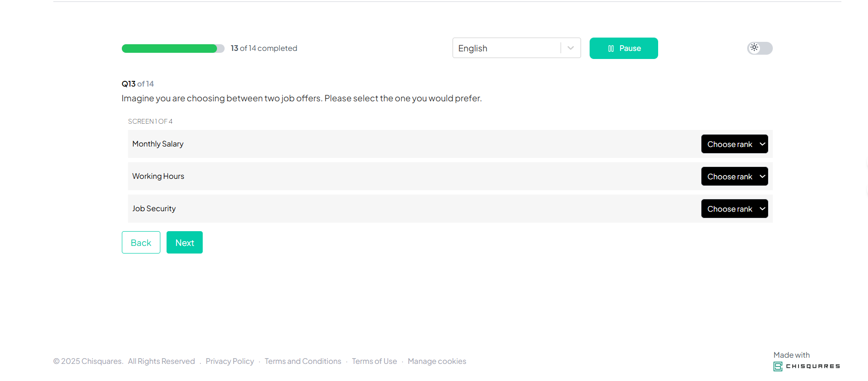Click the sun icon on the theme switch

(754, 48)
